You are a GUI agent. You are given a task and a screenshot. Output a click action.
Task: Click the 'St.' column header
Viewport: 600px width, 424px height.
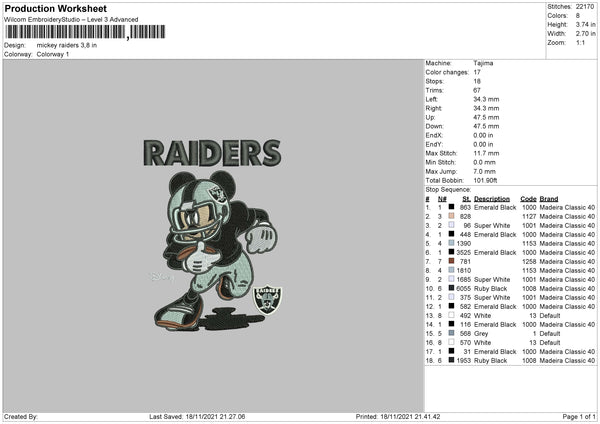[x=466, y=199]
